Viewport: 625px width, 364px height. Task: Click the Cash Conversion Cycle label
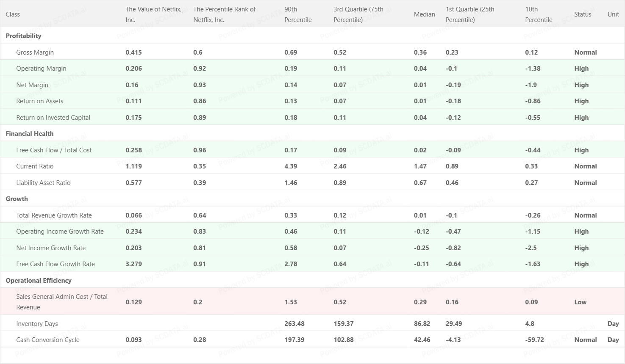tap(47, 340)
